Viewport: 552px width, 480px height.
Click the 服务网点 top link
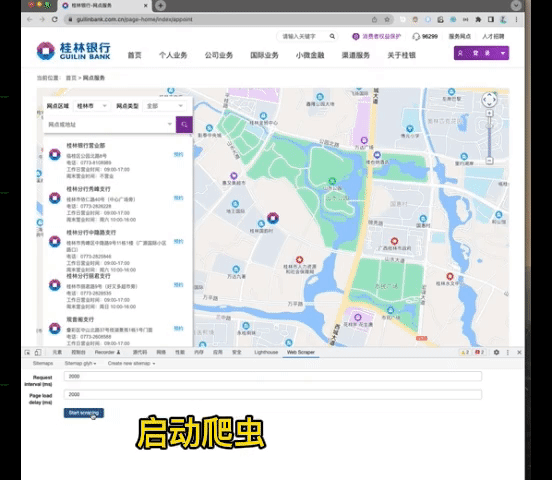460,36
